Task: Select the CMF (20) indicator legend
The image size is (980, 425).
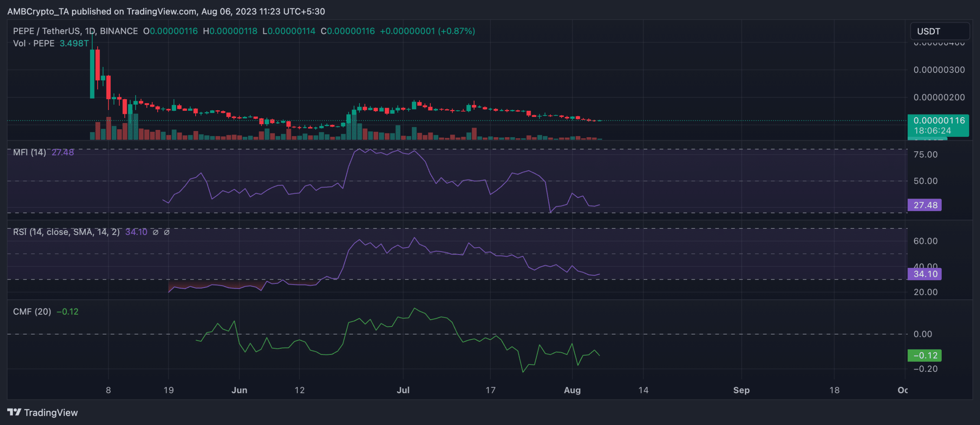Action: 32,312
